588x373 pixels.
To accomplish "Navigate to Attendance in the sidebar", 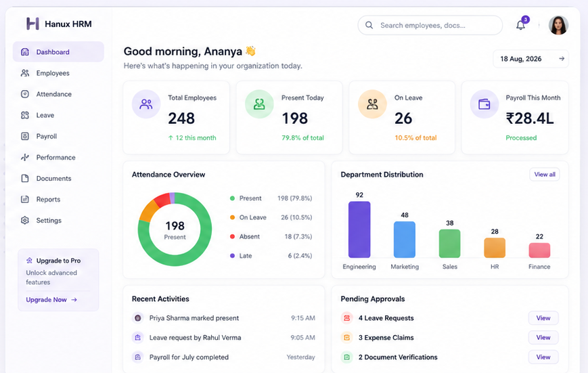I will pyautogui.click(x=58, y=94).
